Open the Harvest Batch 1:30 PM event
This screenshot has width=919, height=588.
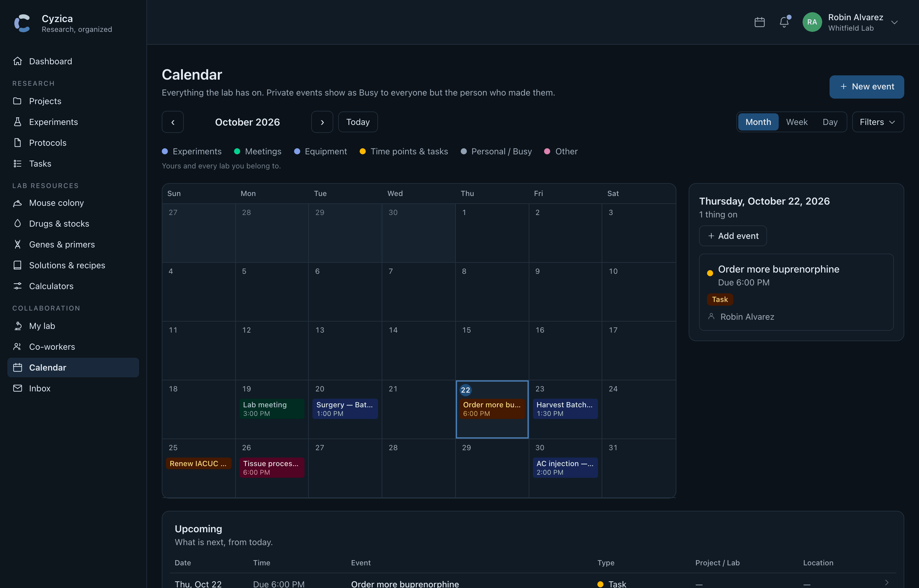pos(565,409)
